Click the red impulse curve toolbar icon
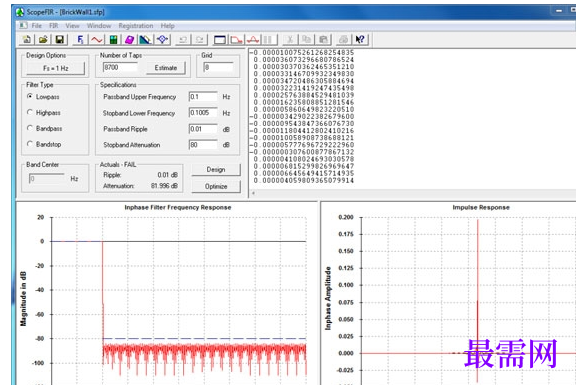 (x=253, y=39)
